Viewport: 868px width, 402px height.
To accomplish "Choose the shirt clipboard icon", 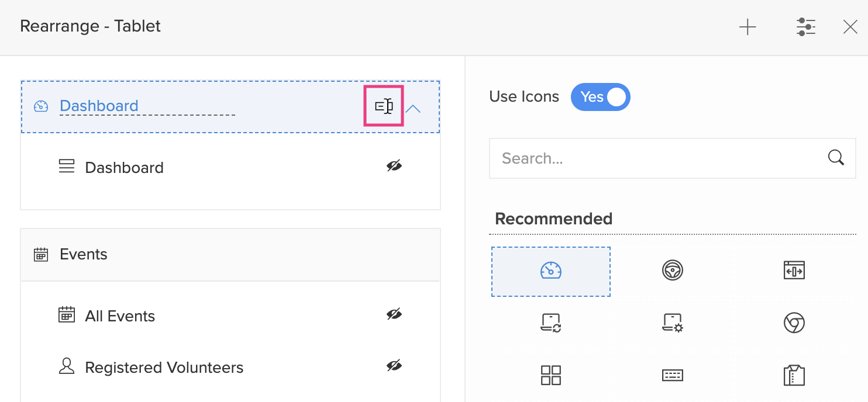I will (x=794, y=375).
